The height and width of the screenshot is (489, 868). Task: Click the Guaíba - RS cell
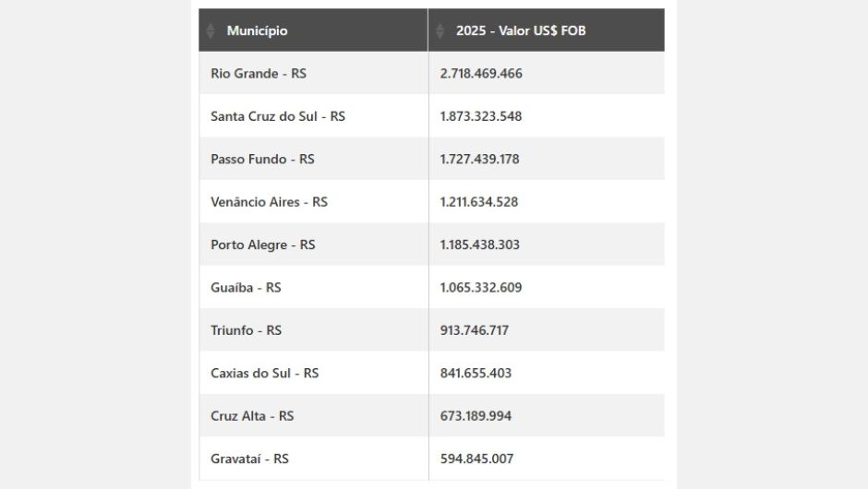click(x=246, y=288)
